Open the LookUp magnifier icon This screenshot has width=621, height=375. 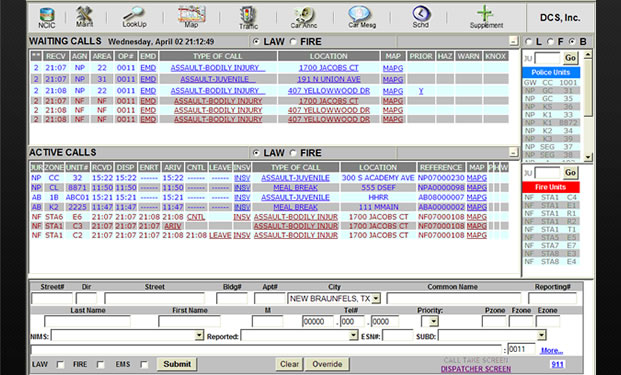point(134,17)
